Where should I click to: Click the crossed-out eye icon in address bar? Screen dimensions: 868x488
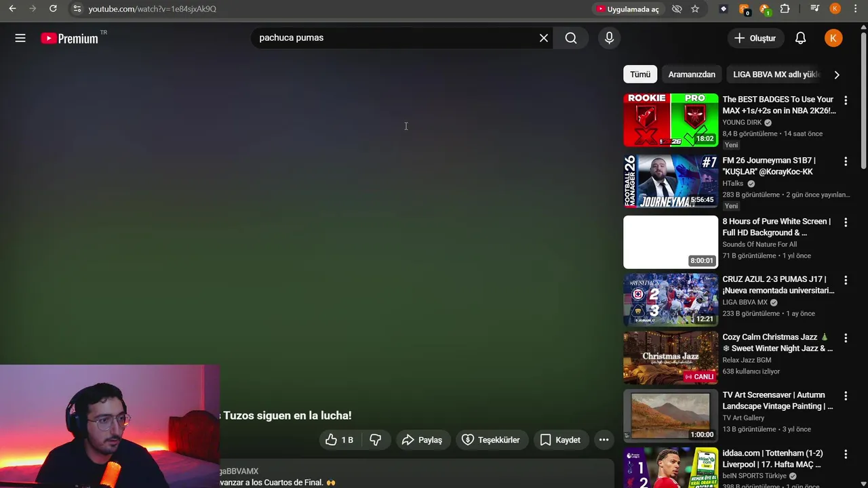click(677, 9)
